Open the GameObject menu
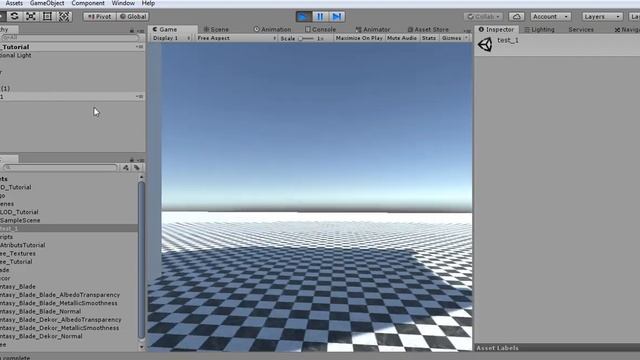640x360 pixels. pos(47,3)
